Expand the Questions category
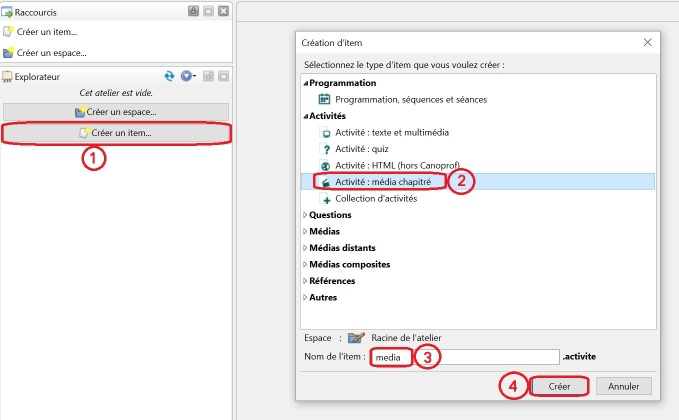Screen dimensions: 679x420 pyautogui.click(x=306, y=214)
